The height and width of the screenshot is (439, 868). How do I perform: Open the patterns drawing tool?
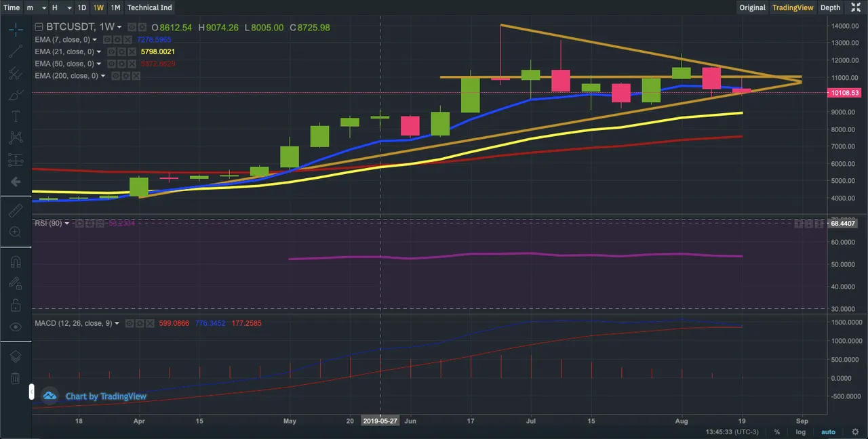click(15, 138)
